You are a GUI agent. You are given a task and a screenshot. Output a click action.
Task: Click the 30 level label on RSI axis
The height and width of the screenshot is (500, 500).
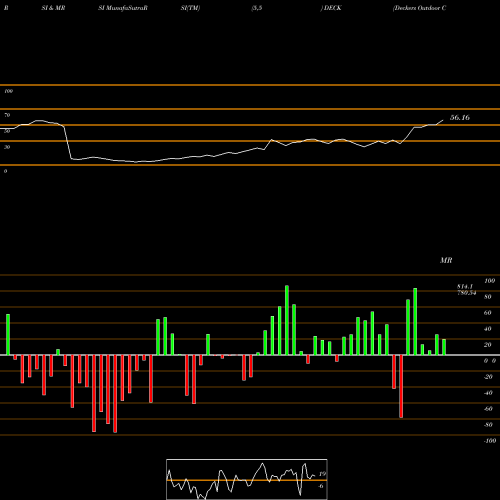pos(7,147)
